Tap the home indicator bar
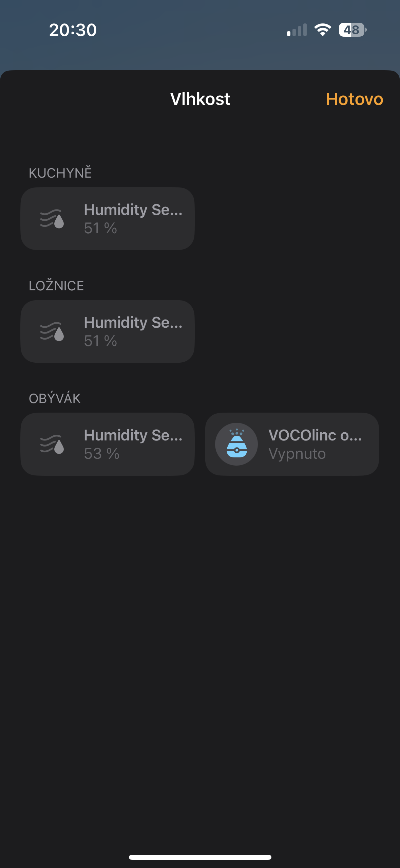Image resolution: width=400 pixels, height=868 pixels. point(200,857)
